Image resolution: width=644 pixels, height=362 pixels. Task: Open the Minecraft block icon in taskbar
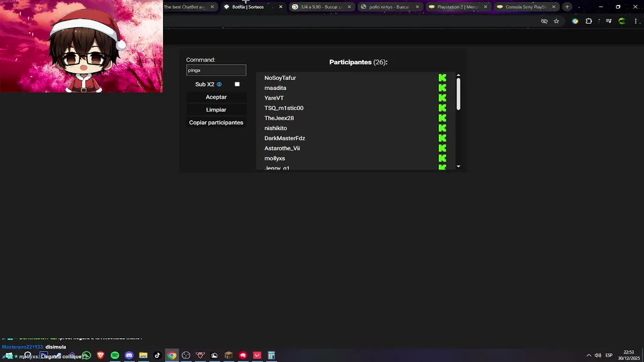228,355
